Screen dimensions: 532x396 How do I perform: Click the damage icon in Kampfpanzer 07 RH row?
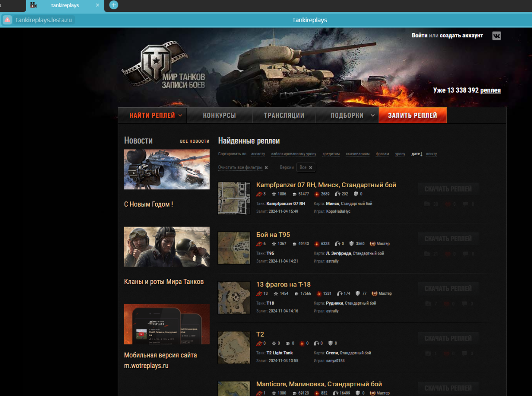[317, 194]
